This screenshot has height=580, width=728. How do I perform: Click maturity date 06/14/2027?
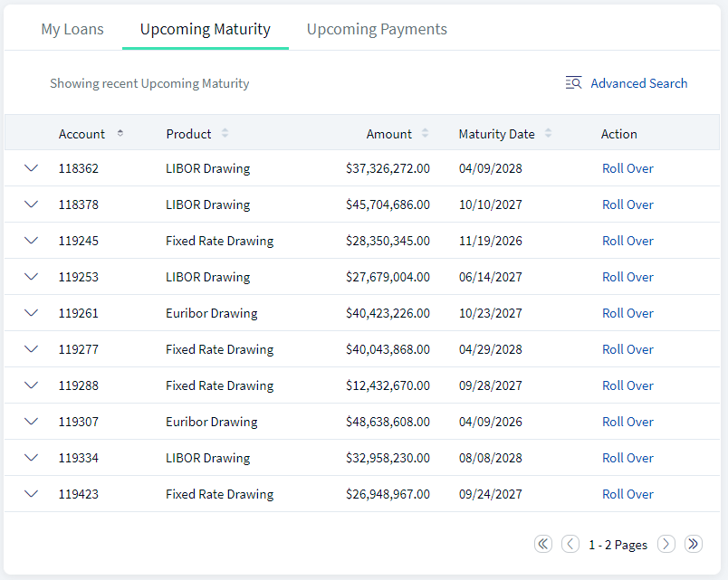click(491, 277)
